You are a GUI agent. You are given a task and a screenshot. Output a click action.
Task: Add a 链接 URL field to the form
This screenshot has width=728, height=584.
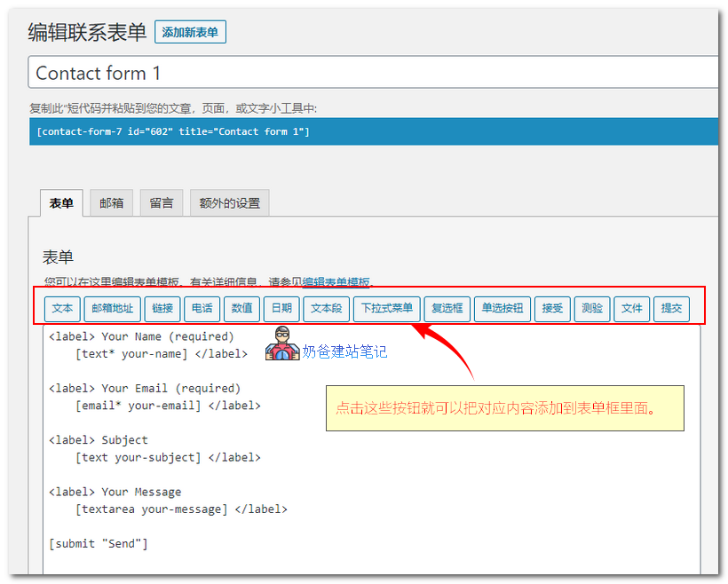coord(162,309)
